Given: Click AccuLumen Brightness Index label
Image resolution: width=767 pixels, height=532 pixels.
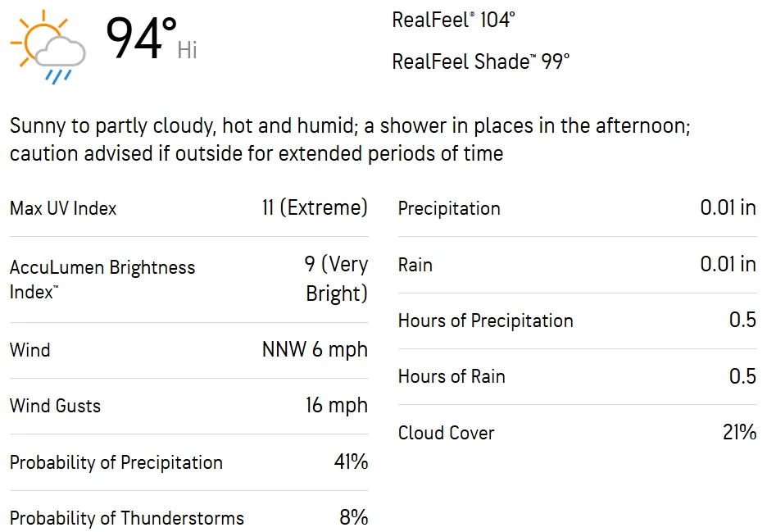Looking at the screenshot, I should pos(102,280).
